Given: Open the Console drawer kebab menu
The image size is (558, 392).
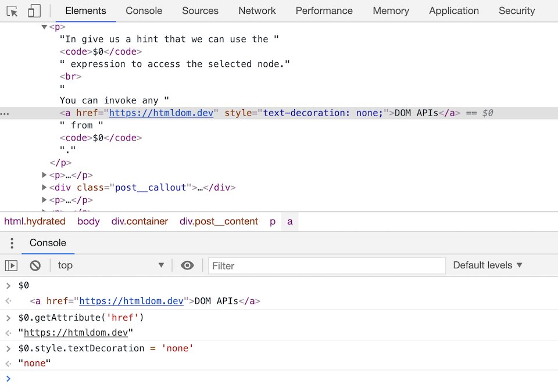Looking at the screenshot, I should (12, 243).
